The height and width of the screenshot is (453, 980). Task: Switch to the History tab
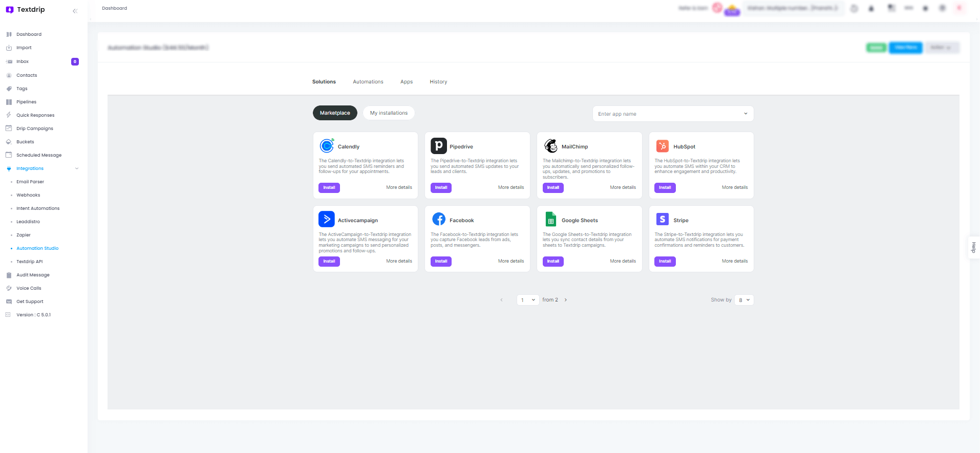pyautogui.click(x=438, y=82)
